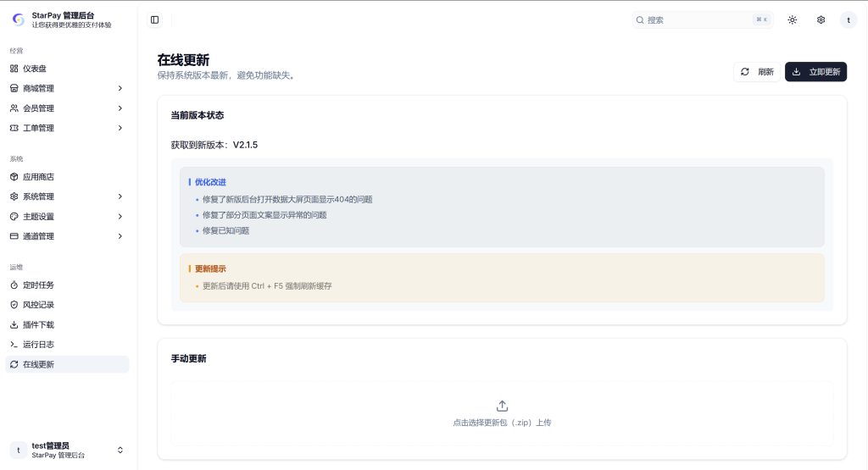Viewport: 868px width, 470px height.
Task: Open the 插件下载 menu item
Action: coord(67,325)
